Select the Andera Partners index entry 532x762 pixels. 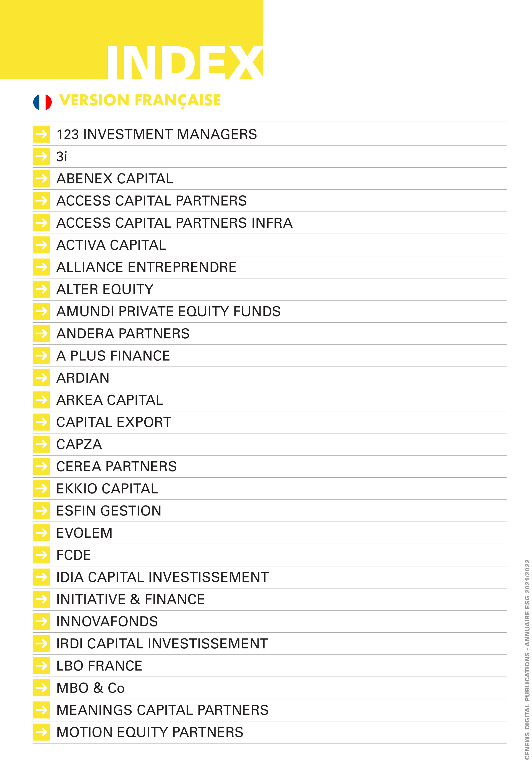click(x=123, y=334)
